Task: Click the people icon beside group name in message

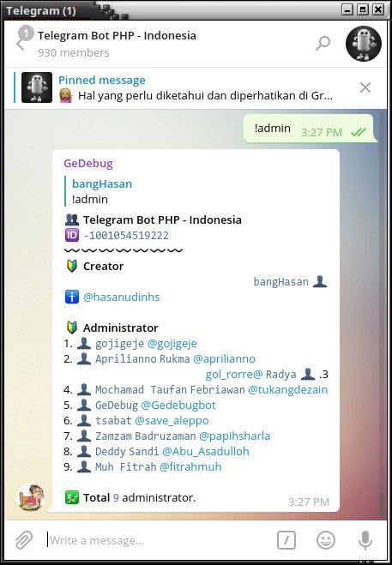Action: (x=72, y=219)
